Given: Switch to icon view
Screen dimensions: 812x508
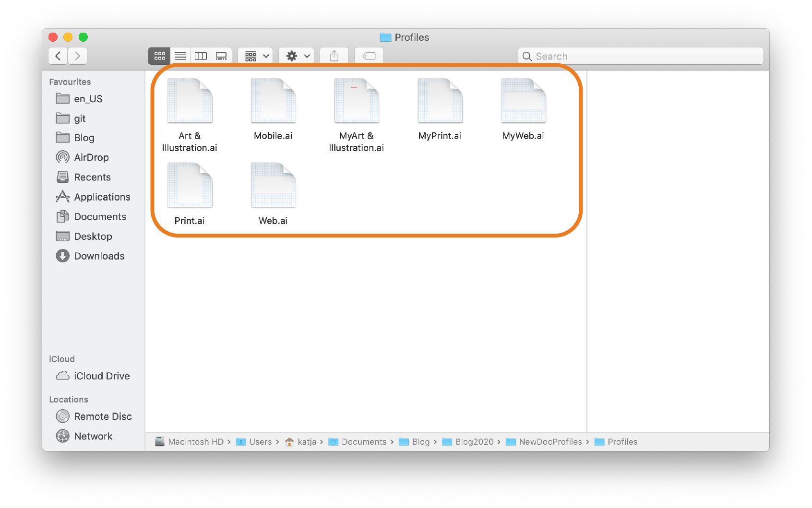Looking at the screenshot, I should pyautogui.click(x=159, y=56).
